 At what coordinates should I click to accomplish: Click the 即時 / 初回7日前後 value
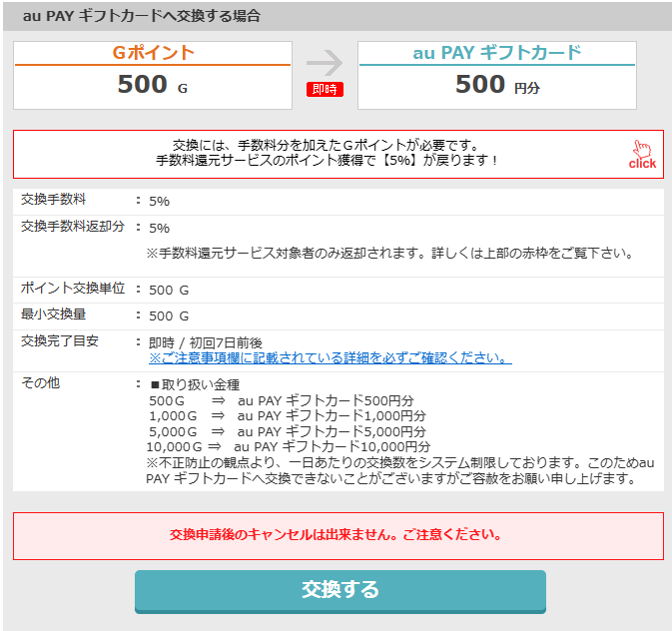(x=206, y=342)
